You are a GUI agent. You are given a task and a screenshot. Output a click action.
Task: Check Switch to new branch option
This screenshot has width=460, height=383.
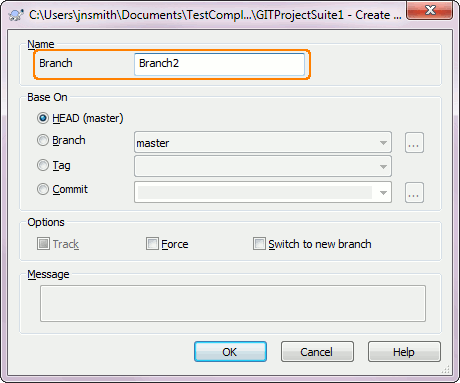pos(259,244)
